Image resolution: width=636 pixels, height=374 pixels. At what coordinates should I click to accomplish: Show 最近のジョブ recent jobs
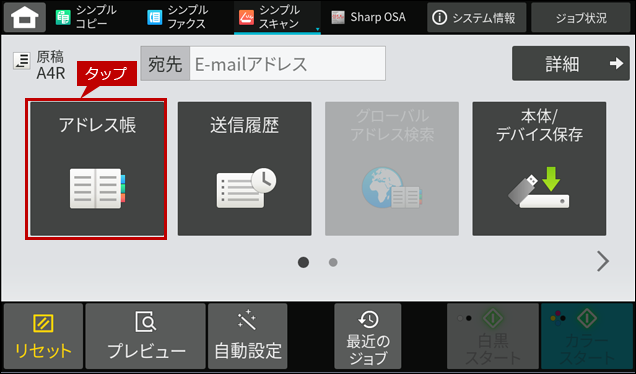point(368,336)
